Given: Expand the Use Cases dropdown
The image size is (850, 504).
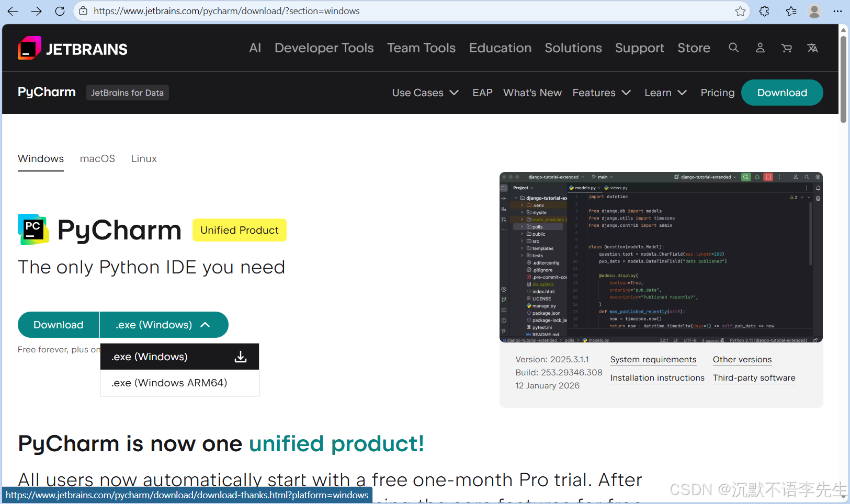Looking at the screenshot, I should [x=425, y=93].
